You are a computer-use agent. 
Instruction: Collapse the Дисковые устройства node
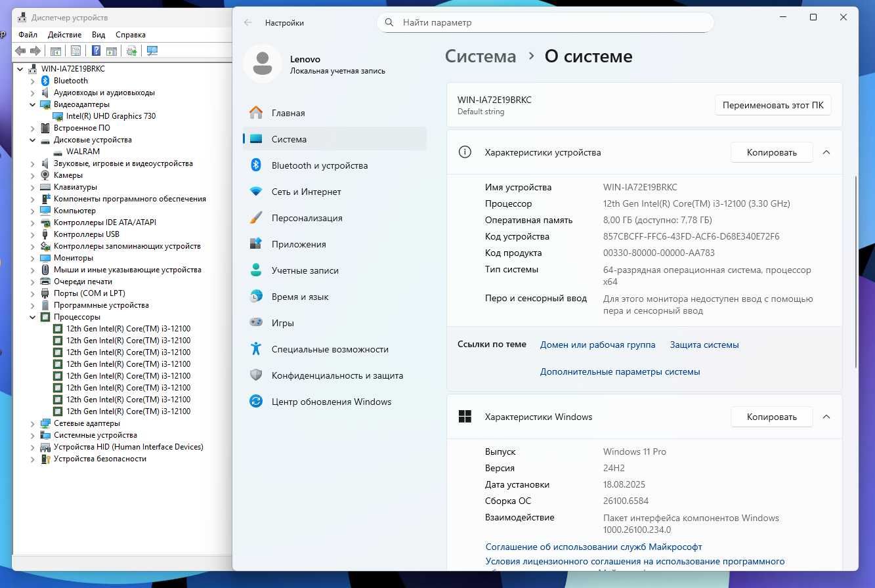(x=33, y=140)
